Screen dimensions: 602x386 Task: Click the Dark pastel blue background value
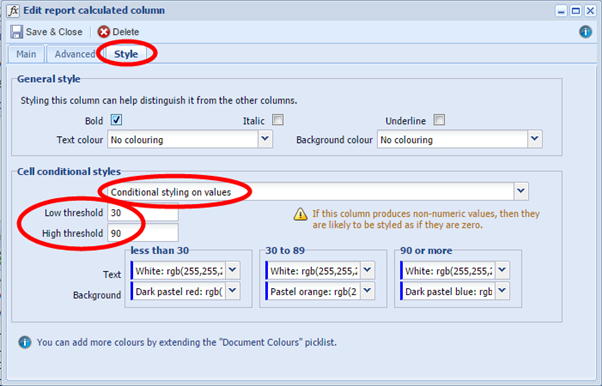[448, 292]
